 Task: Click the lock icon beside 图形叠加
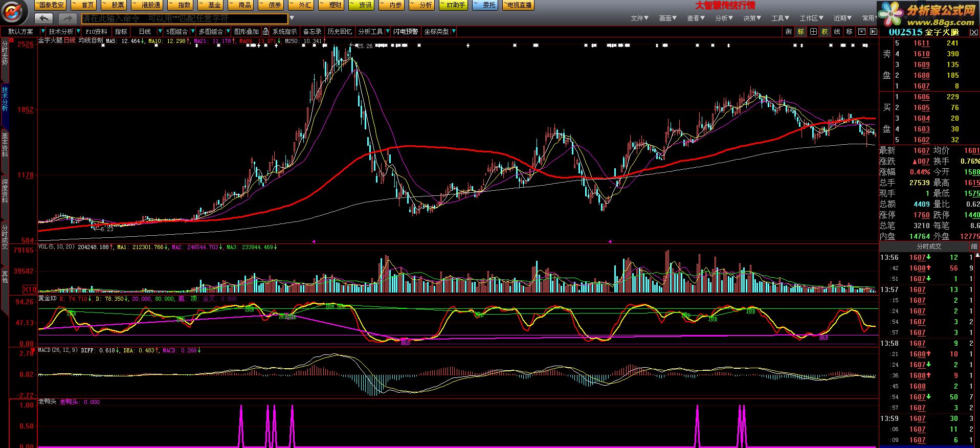pos(265,32)
